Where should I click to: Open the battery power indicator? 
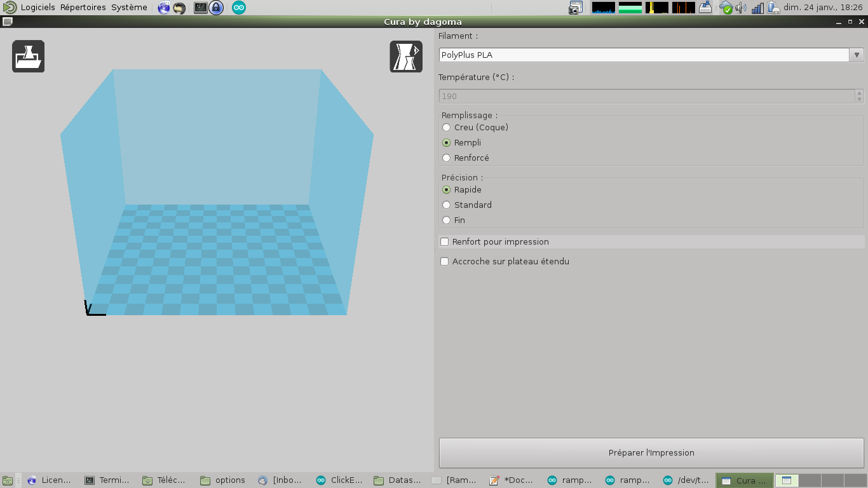(x=773, y=8)
